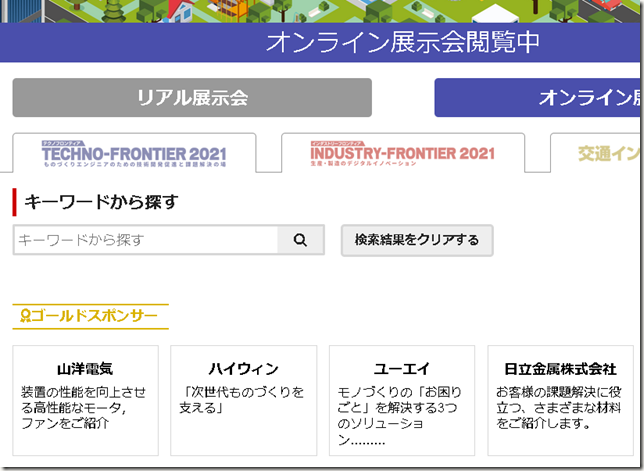Image resolution: width=644 pixels, height=471 pixels.
Task: Select the オンライン展示会 button
Action: pyautogui.click(x=537, y=98)
